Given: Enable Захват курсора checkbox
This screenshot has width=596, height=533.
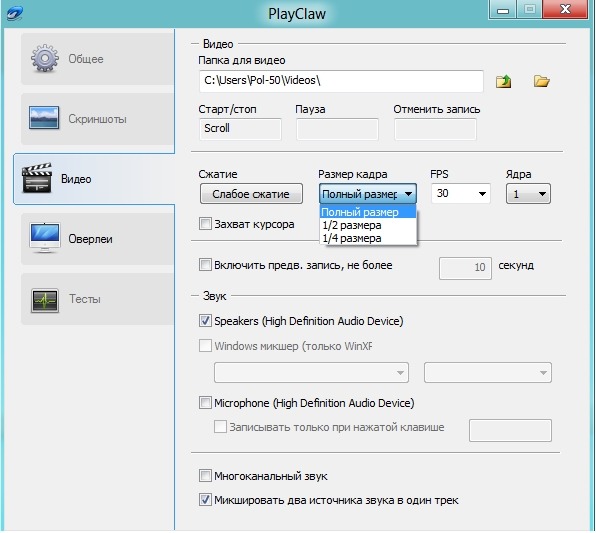Looking at the screenshot, I should (x=205, y=224).
